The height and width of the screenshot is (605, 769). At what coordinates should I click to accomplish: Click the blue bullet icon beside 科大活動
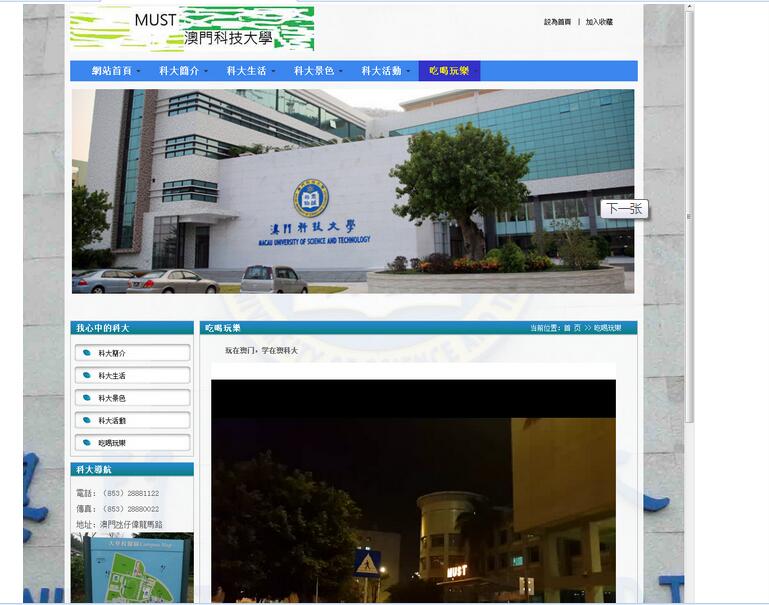86,421
